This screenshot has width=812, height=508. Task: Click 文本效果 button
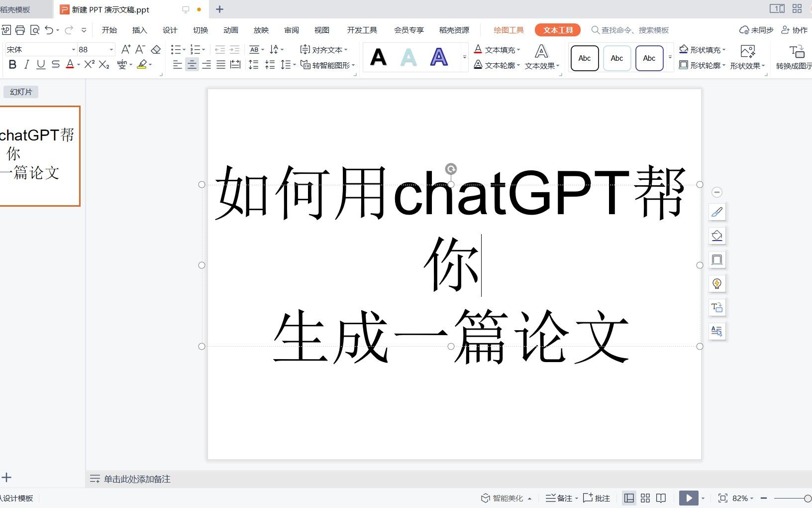click(541, 57)
